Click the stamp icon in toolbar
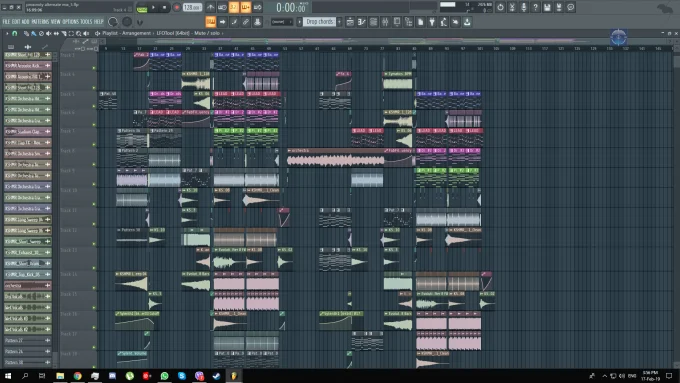 click(258, 22)
